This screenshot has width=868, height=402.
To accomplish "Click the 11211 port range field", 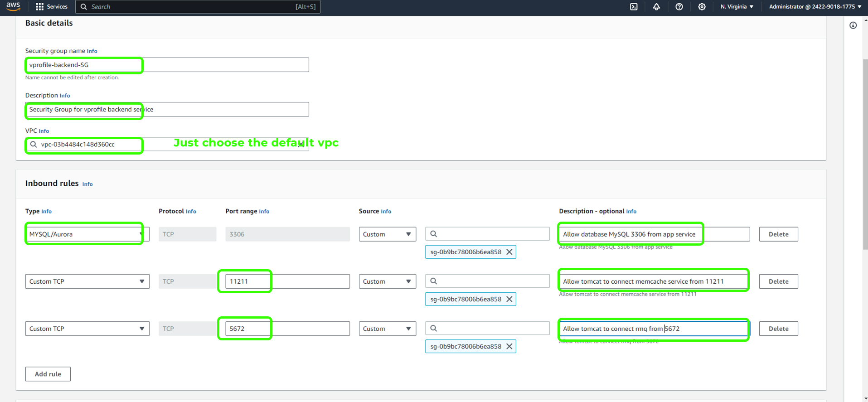I will click(x=287, y=281).
